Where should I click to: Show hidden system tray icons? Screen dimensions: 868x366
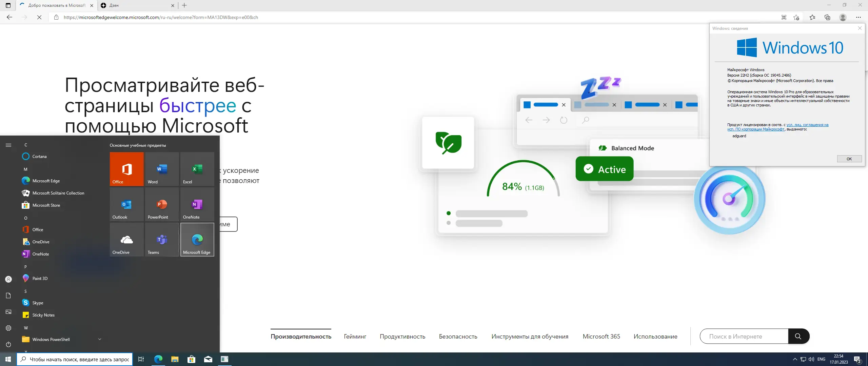tap(795, 359)
